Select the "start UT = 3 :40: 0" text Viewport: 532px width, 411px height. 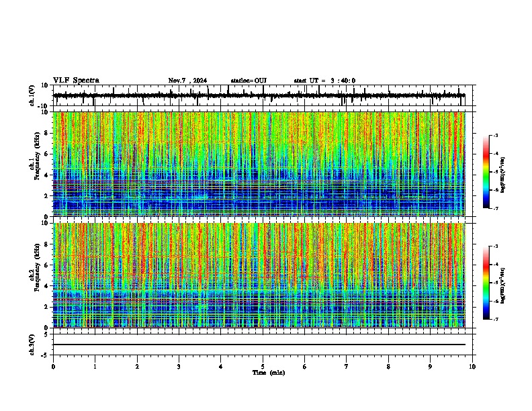click(x=324, y=81)
